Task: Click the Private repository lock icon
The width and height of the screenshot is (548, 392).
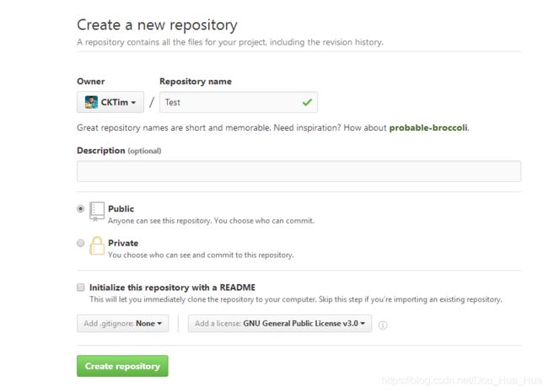Action: pyautogui.click(x=97, y=245)
